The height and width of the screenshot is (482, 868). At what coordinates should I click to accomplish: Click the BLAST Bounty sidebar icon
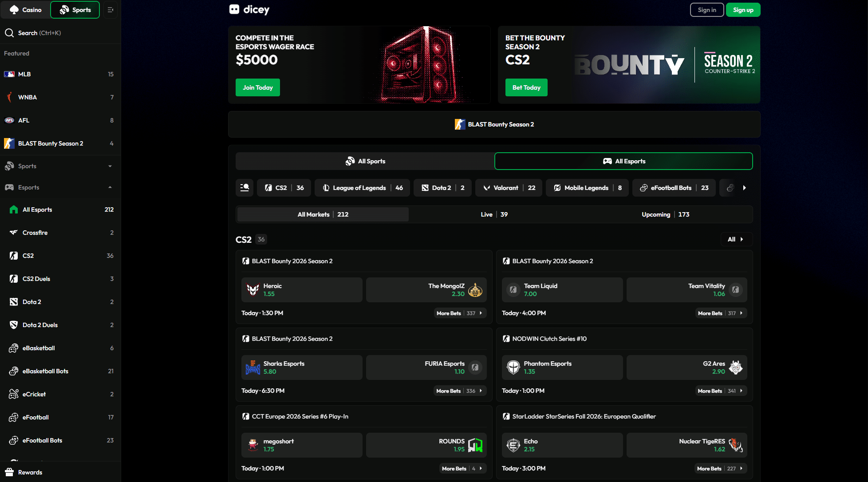[9, 143]
